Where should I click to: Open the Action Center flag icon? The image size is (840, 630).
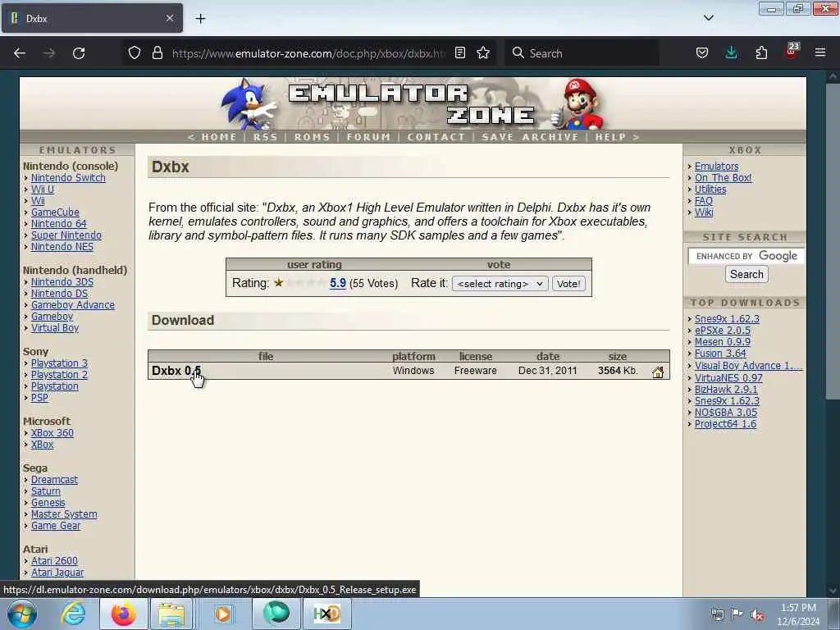(737, 614)
